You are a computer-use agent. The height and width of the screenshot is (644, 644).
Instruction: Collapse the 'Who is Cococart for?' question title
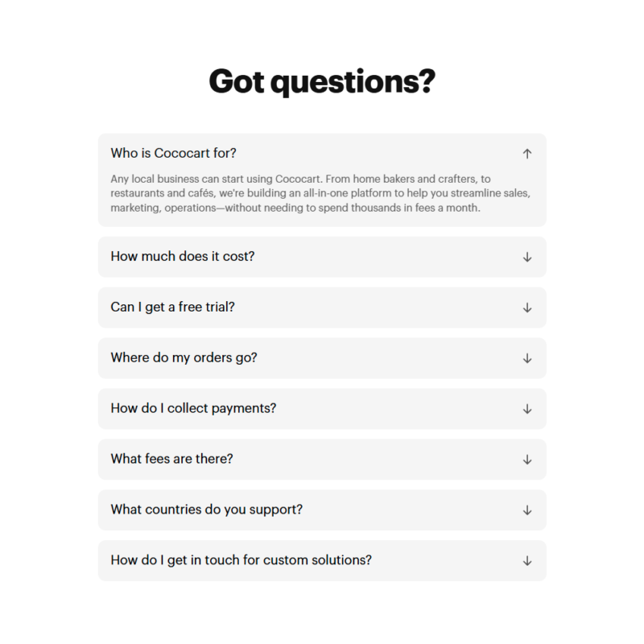click(x=173, y=153)
